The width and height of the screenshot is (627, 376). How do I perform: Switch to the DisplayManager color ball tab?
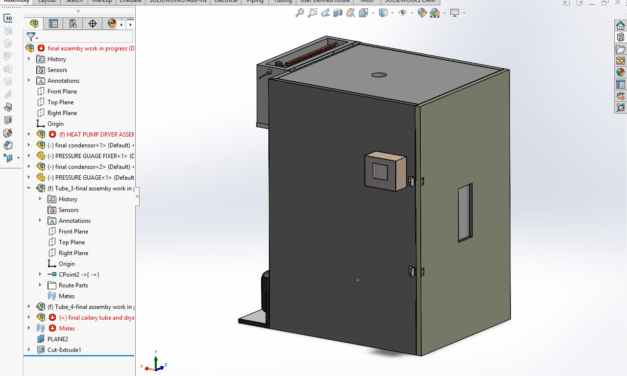111,24
